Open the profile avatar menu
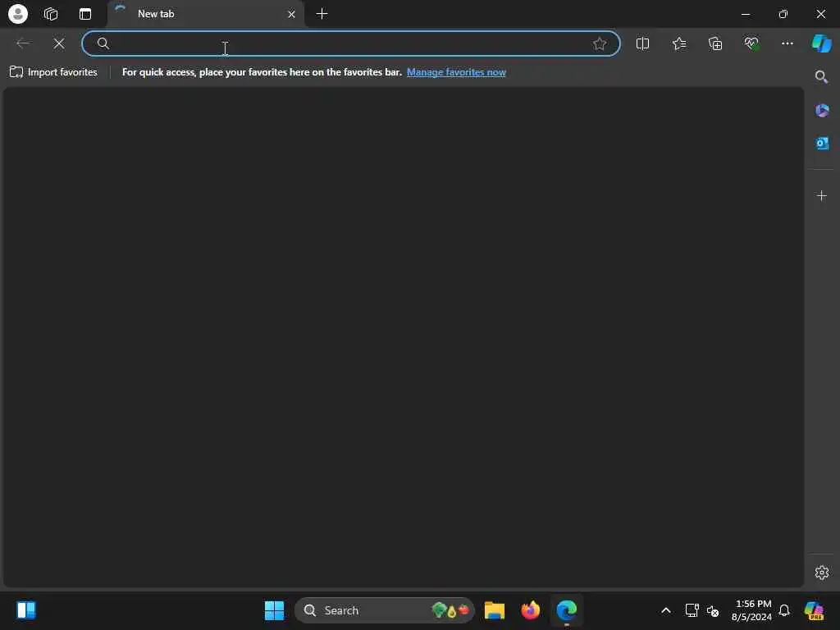 [x=18, y=14]
